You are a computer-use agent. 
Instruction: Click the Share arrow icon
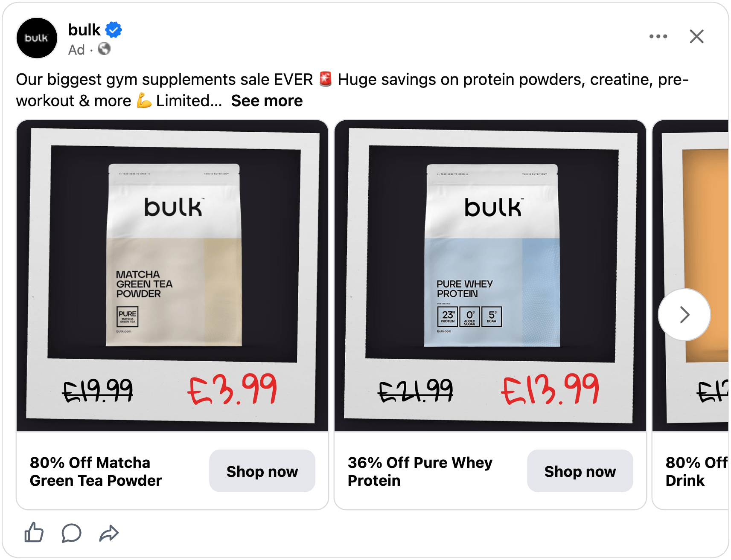pyautogui.click(x=109, y=533)
